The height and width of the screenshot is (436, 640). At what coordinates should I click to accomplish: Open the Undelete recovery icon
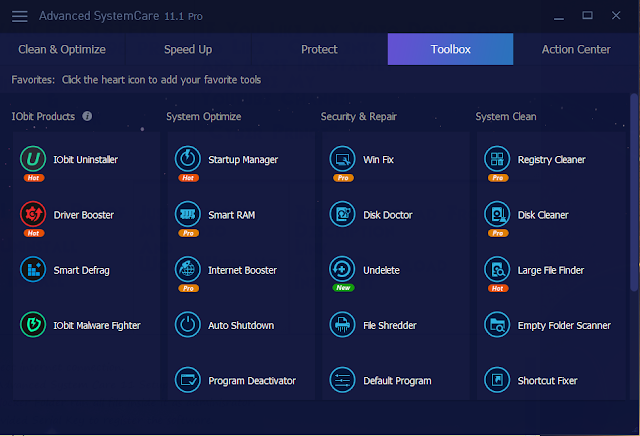tap(342, 269)
